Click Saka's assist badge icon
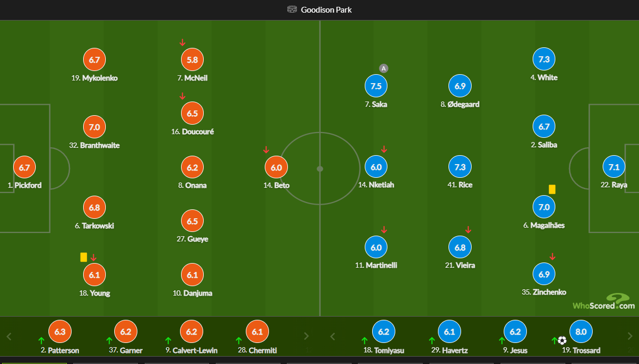Viewport: 639px width, 364px height. pyautogui.click(x=384, y=68)
